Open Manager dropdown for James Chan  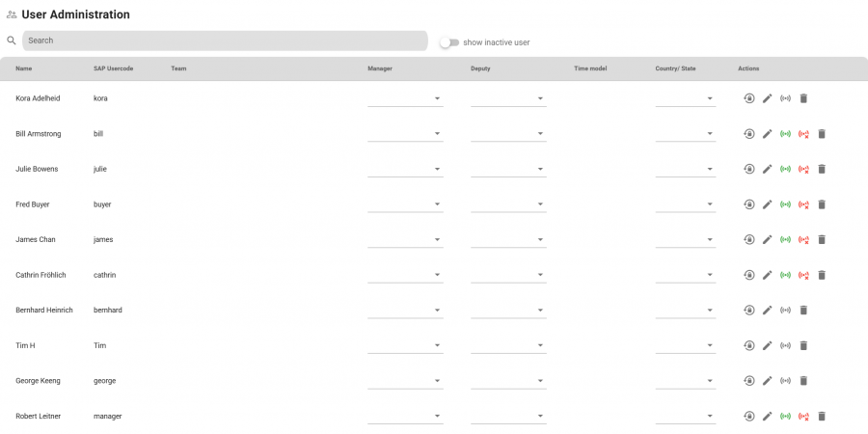pyautogui.click(x=405, y=240)
